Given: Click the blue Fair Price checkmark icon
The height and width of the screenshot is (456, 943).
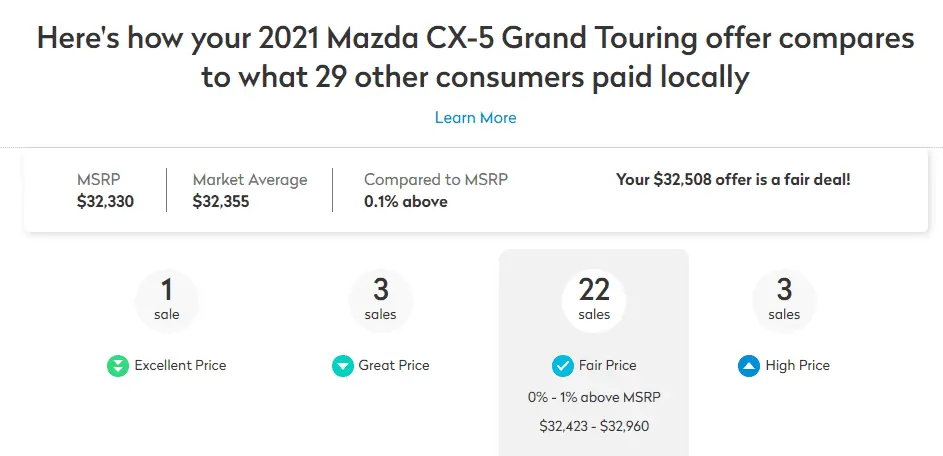Looking at the screenshot, I should pyautogui.click(x=563, y=366).
